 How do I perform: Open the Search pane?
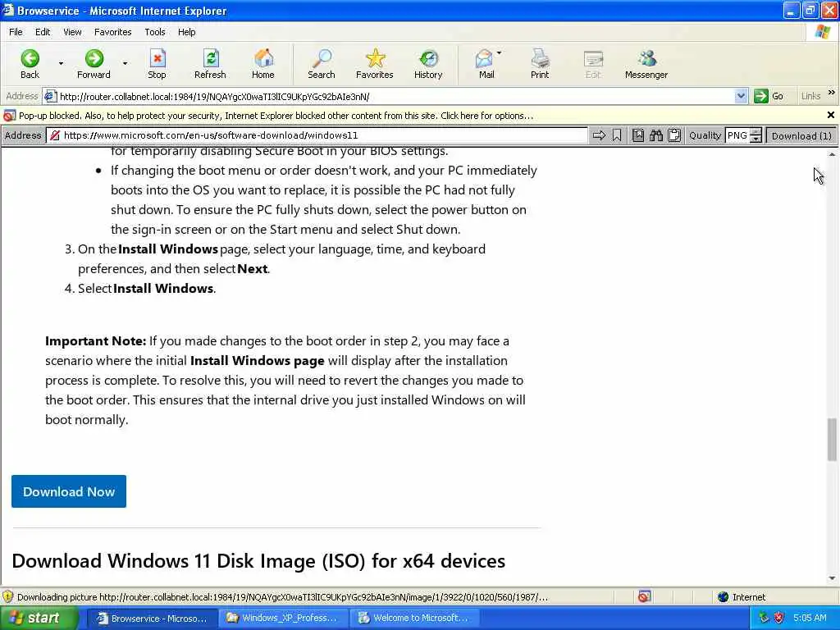pos(322,64)
